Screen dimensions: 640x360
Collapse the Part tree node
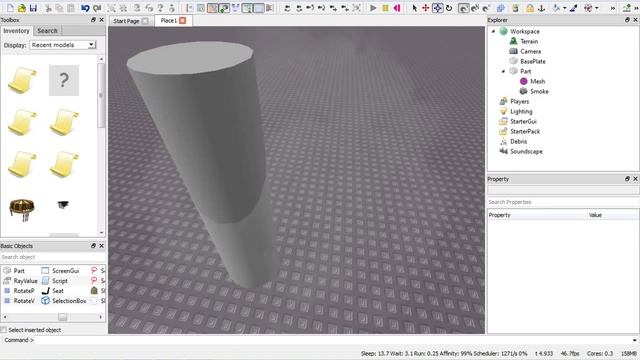point(503,71)
